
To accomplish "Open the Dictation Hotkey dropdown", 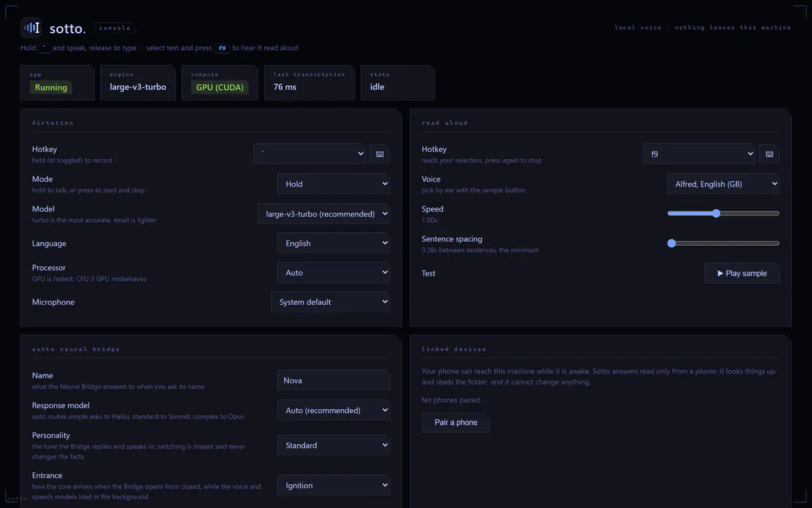I will coord(309,154).
